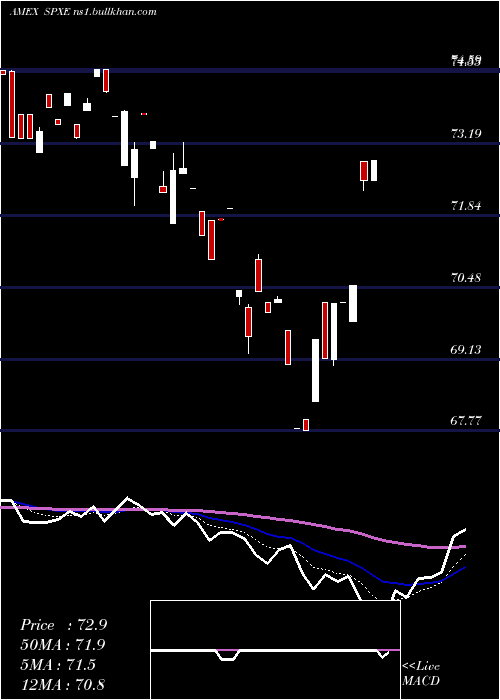Click the Price : 72.9 readout
Image resolution: width=500 pixels, height=700 pixels.
pos(63,625)
